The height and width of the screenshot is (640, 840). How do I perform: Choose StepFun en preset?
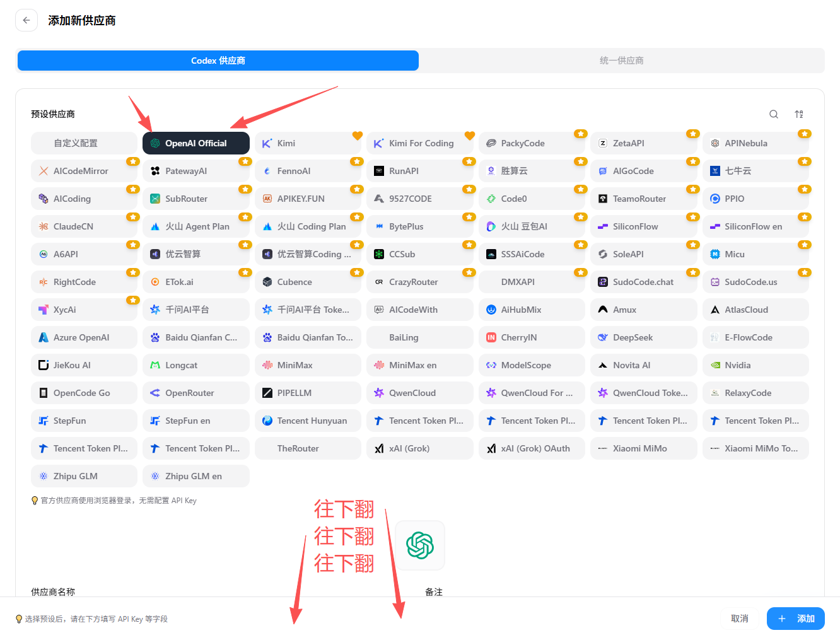pyautogui.click(x=196, y=421)
